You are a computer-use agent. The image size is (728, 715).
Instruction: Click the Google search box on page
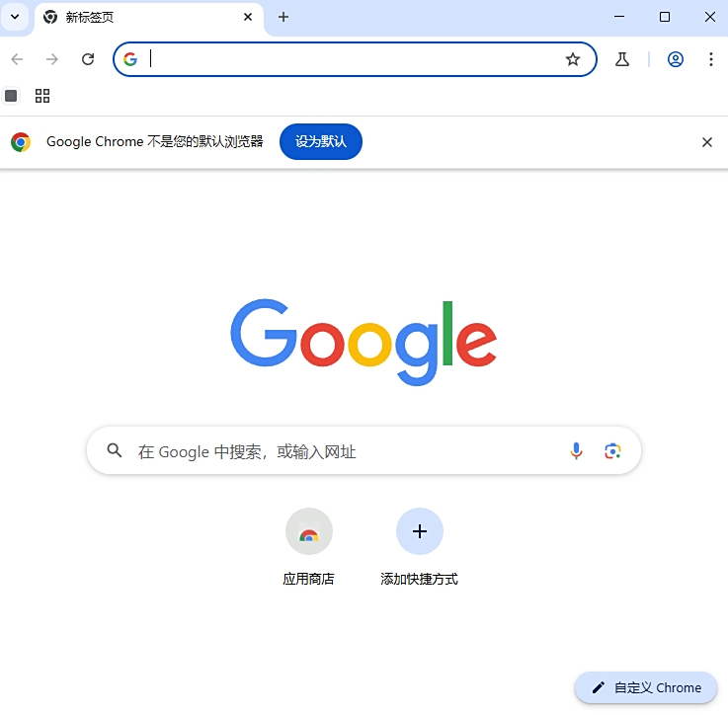click(x=364, y=450)
